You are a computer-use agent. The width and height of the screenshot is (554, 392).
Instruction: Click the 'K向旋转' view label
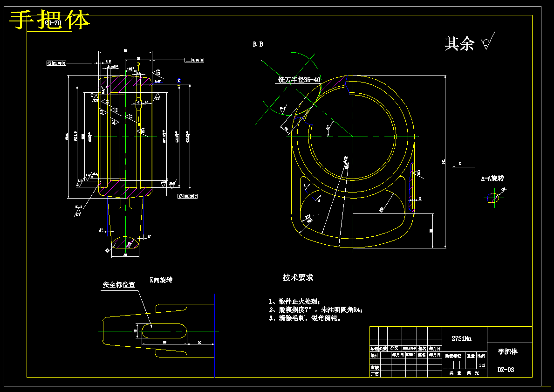pos(161,280)
